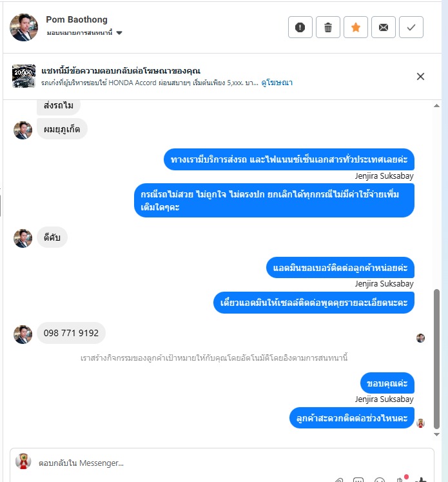The image size is (448, 482).
Task: Click the Pom Baothong name heading
Action: [x=77, y=19]
